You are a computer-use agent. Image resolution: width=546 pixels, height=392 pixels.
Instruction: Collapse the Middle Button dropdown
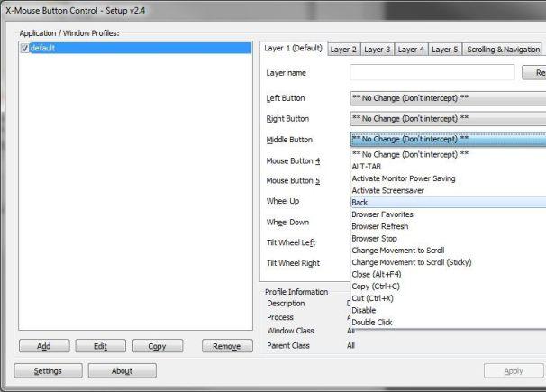[448, 140]
